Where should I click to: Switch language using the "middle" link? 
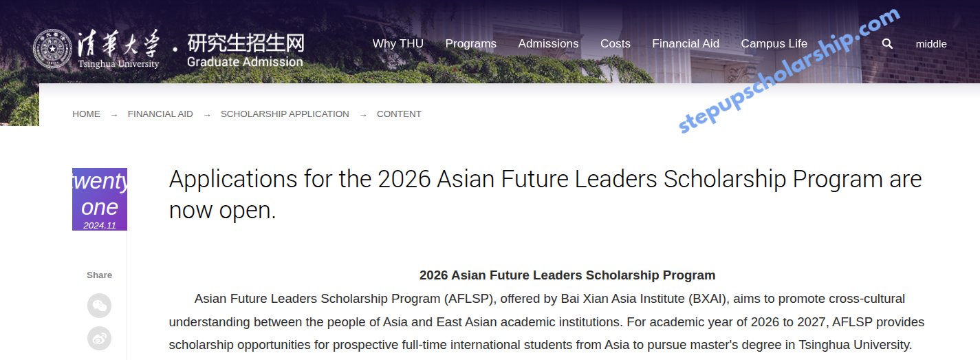(x=930, y=44)
